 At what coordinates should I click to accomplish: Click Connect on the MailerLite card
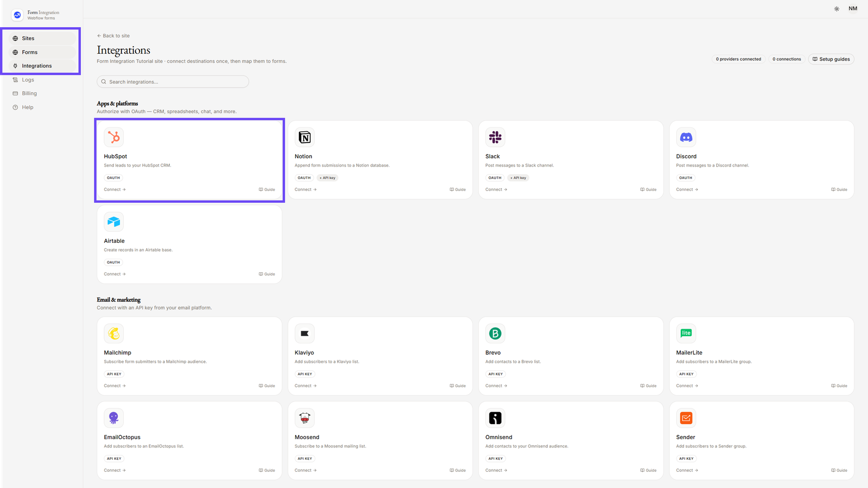pos(687,386)
